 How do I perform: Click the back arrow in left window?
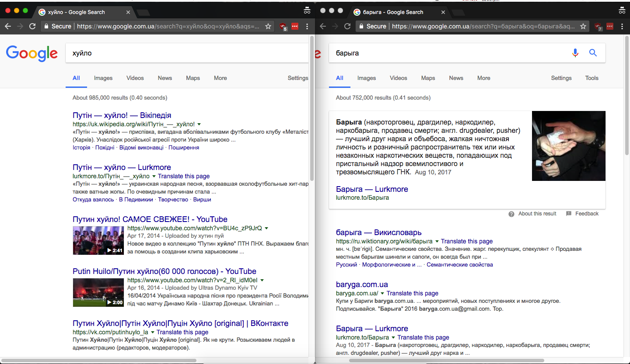(x=8, y=26)
